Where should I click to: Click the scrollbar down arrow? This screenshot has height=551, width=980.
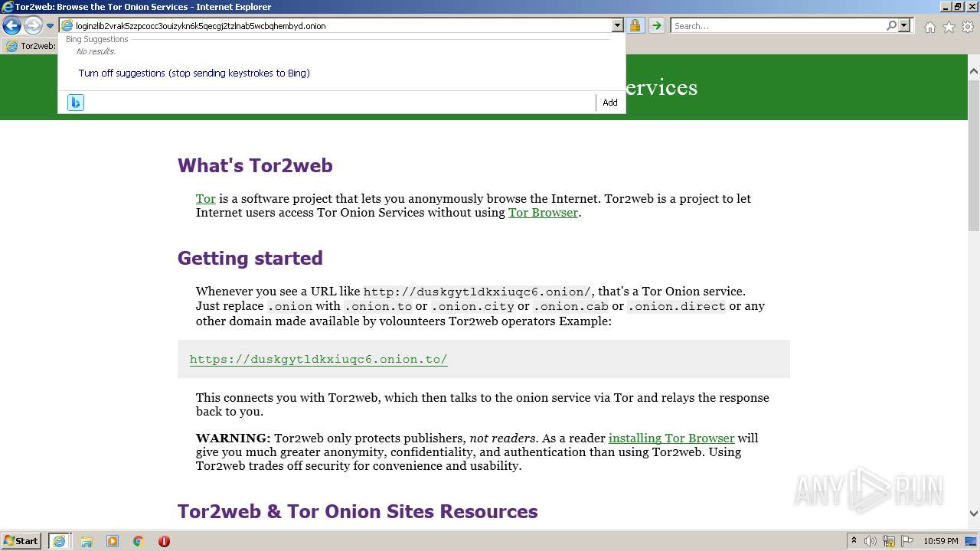point(973,514)
